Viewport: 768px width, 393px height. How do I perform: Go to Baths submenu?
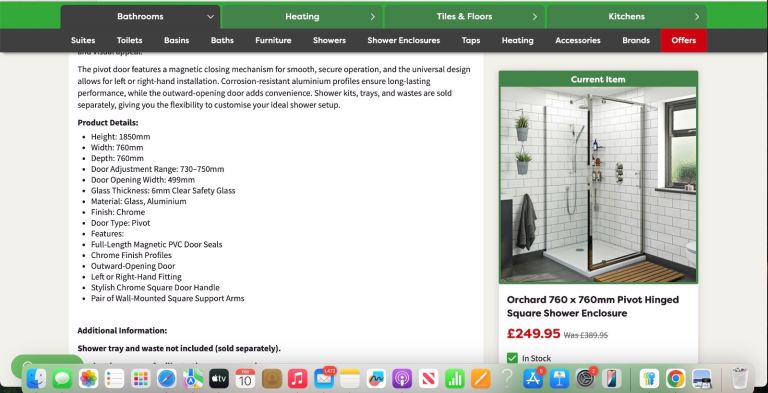[x=222, y=40]
